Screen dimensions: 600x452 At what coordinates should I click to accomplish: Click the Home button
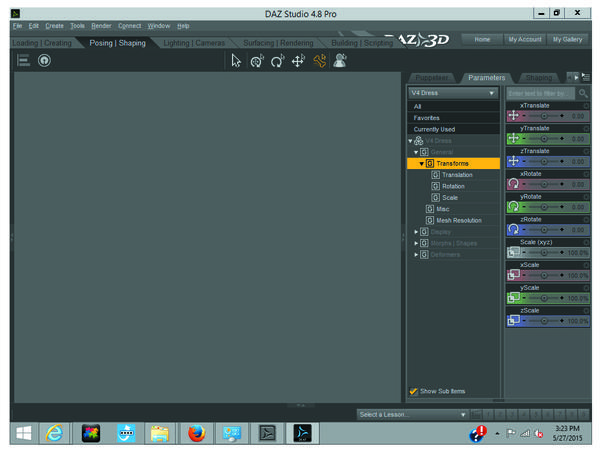click(482, 39)
